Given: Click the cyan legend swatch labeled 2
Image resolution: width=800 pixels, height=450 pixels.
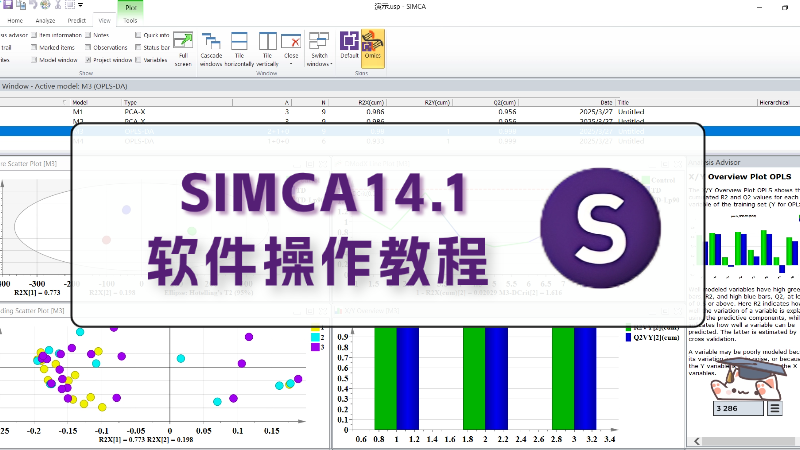Looking at the screenshot, I should coord(315,337).
